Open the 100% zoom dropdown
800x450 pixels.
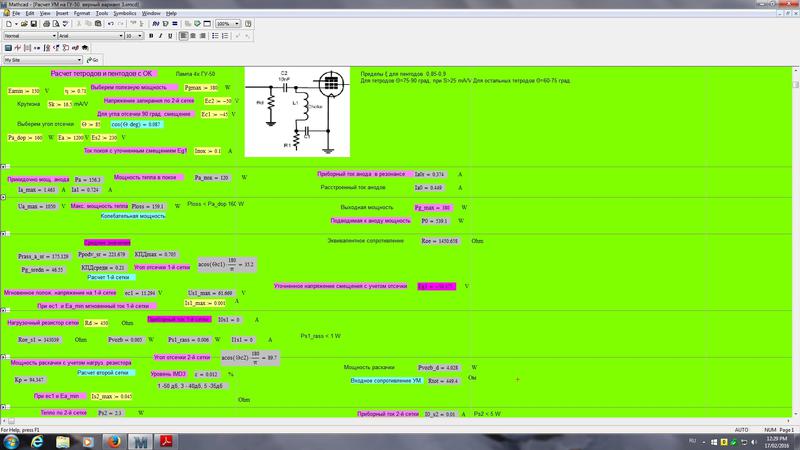point(237,23)
